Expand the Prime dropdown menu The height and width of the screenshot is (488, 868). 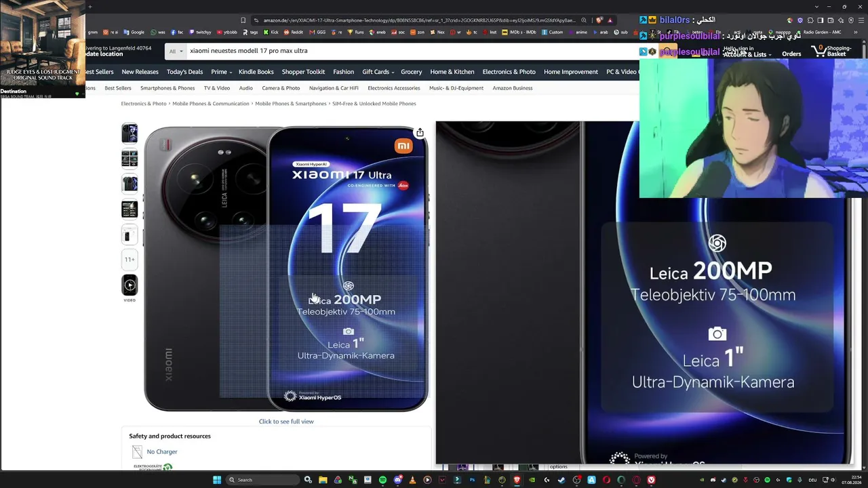tap(221, 72)
